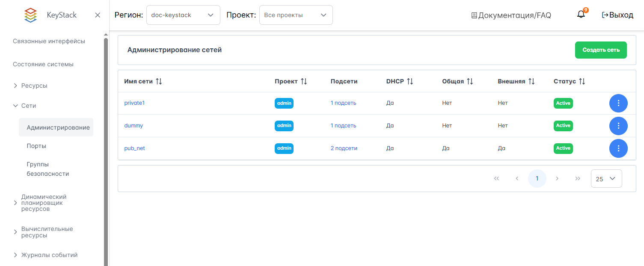Screen dimensions: 644x266
Task: Click the sidebar vertical scrollbar
Action: point(106,150)
